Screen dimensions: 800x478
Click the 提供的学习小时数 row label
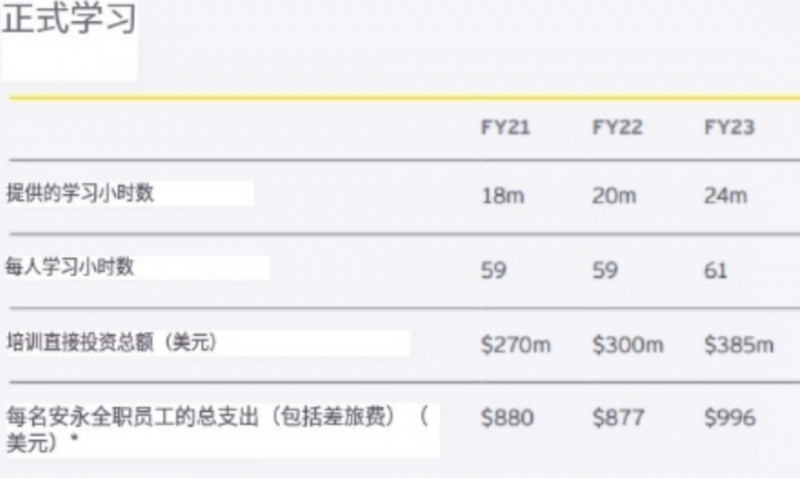point(80,193)
